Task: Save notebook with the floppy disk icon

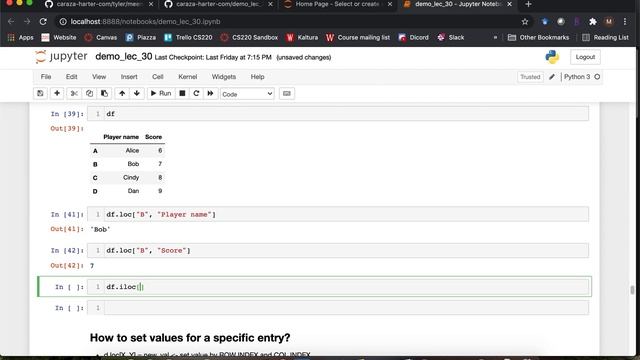Action: tap(40, 93)
